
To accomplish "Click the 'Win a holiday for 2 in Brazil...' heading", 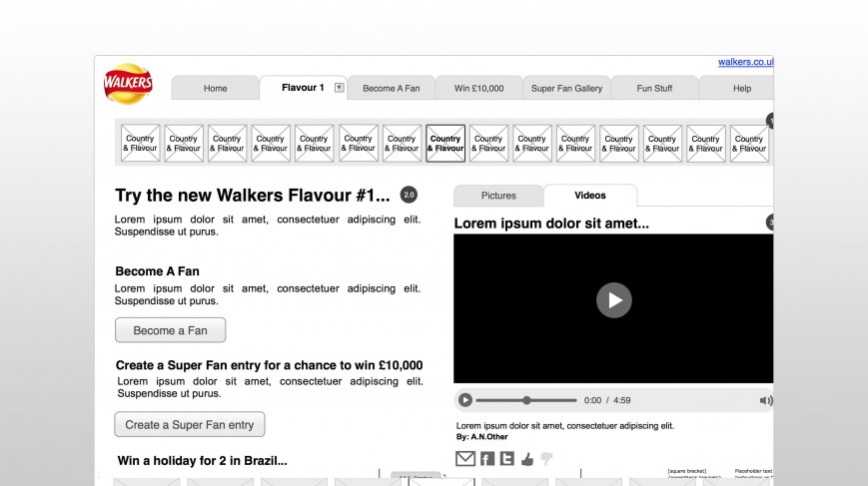I will [x=202, y=461].
